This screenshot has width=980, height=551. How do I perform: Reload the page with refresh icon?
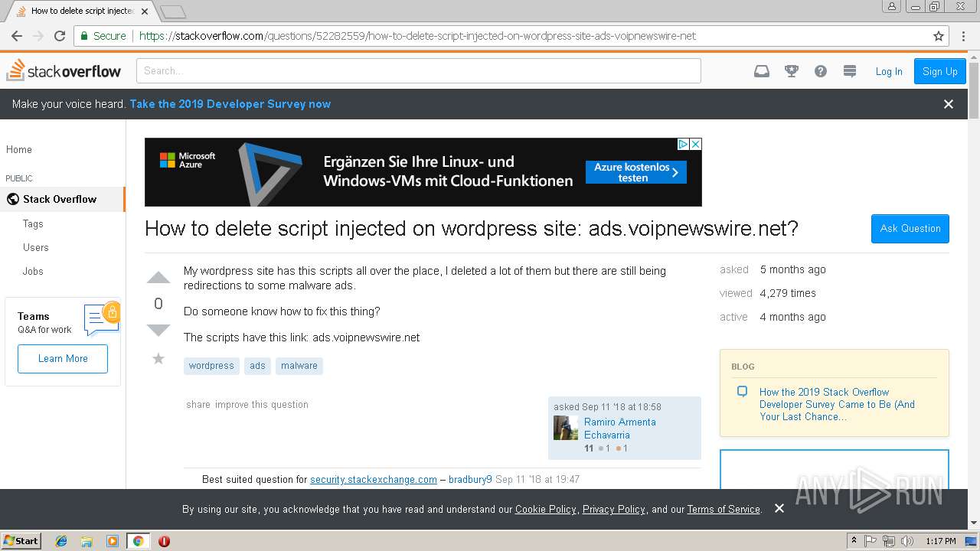60,36
